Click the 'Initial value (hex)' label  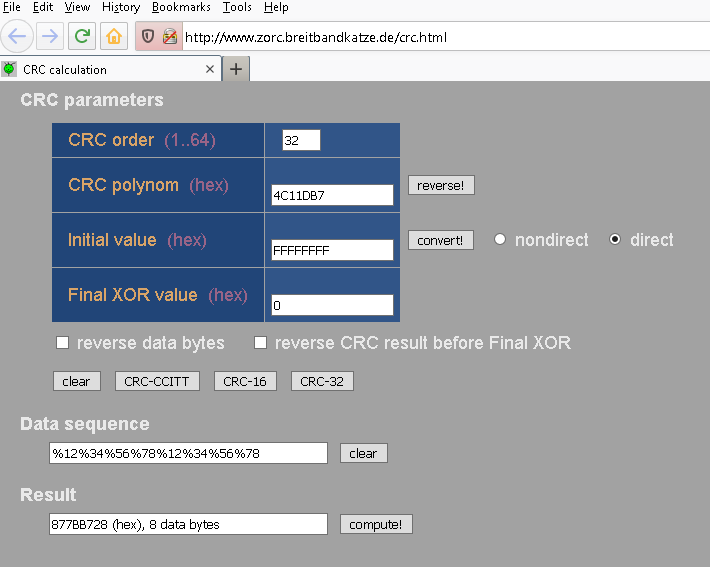click(137, 240)
